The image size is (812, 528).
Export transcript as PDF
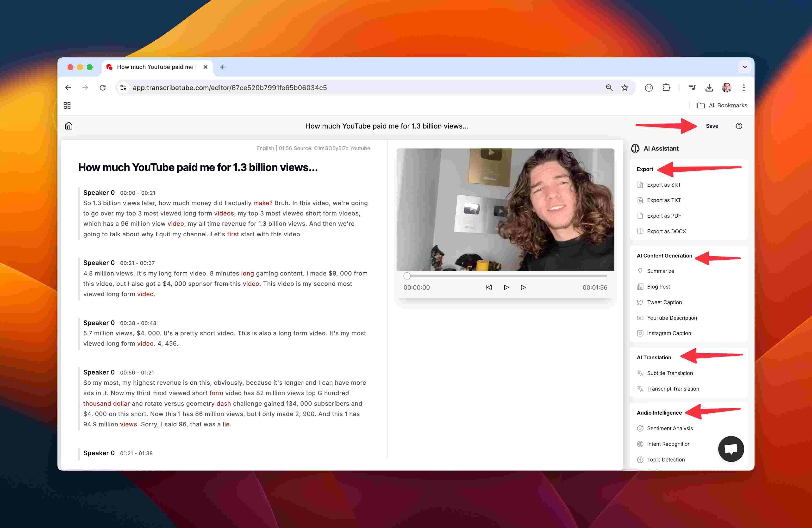(664, 216)
